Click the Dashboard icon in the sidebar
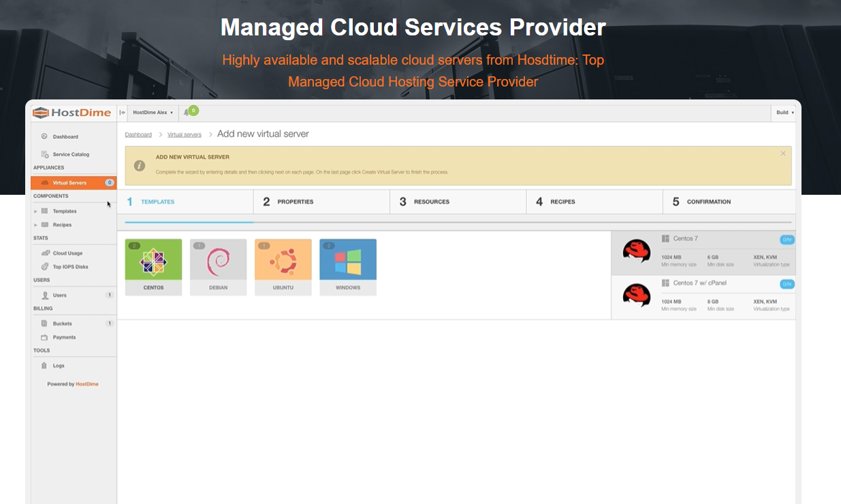This screenshot has width=841, height=504. coord(44,137)
